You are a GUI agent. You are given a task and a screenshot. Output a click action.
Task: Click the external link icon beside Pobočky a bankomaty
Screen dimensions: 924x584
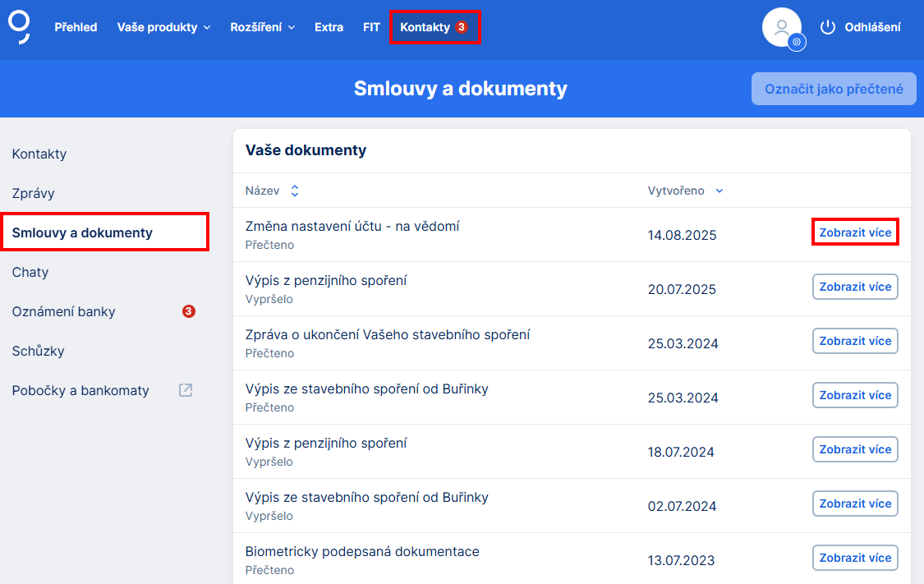(186, 390)
